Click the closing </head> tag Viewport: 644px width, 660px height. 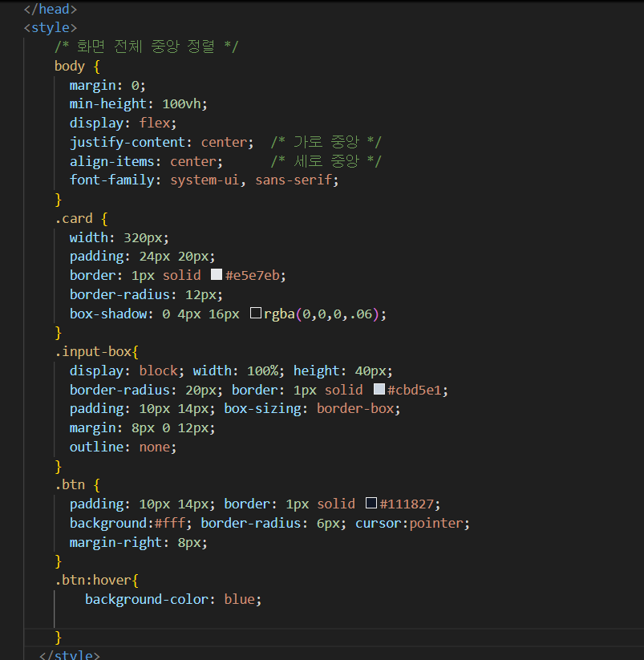click(51, 10)
